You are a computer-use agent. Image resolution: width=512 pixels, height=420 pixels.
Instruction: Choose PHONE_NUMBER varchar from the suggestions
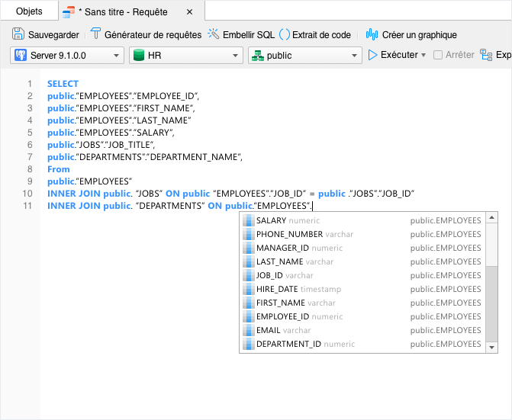(362, 234)
